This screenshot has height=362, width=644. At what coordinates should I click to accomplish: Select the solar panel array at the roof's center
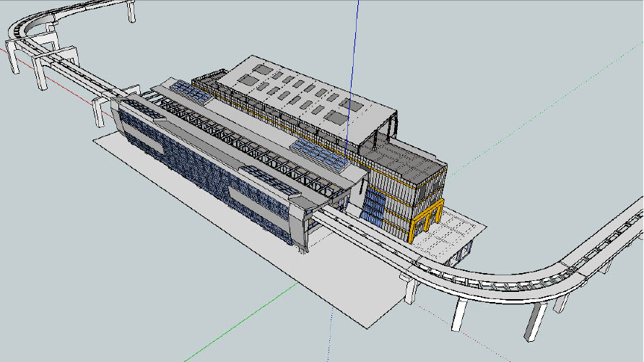320,154
